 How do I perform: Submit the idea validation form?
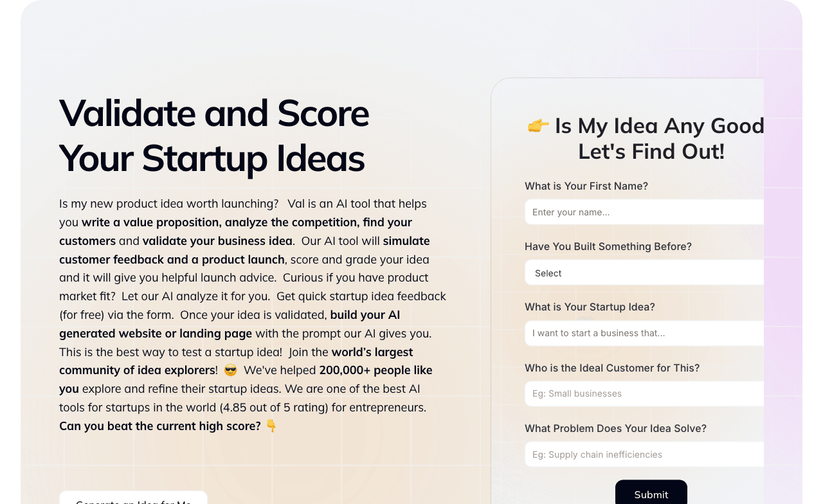[x=651, y=493]
